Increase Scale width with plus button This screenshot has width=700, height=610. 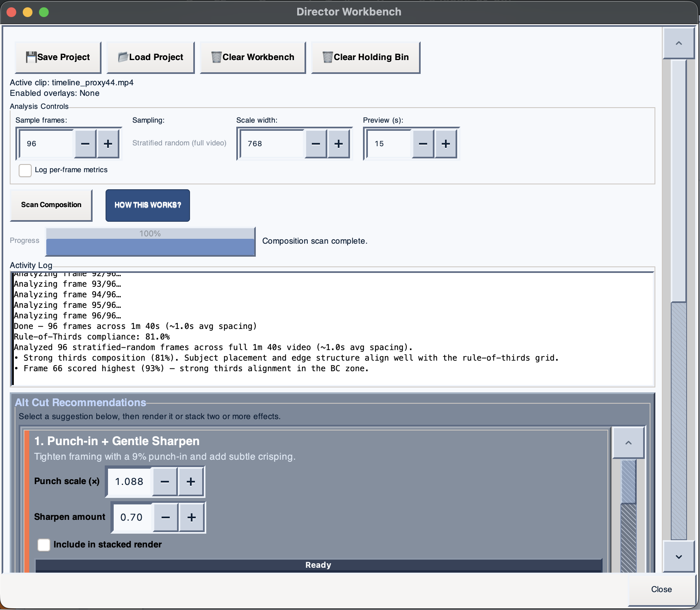click(x=339, y=144)
